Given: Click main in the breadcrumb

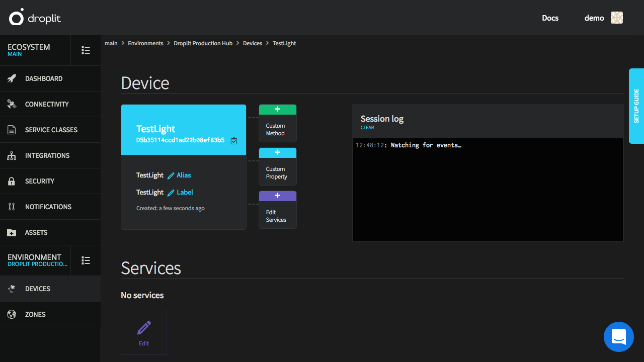Looking at the screenshot, I should (x=111, y=43).
